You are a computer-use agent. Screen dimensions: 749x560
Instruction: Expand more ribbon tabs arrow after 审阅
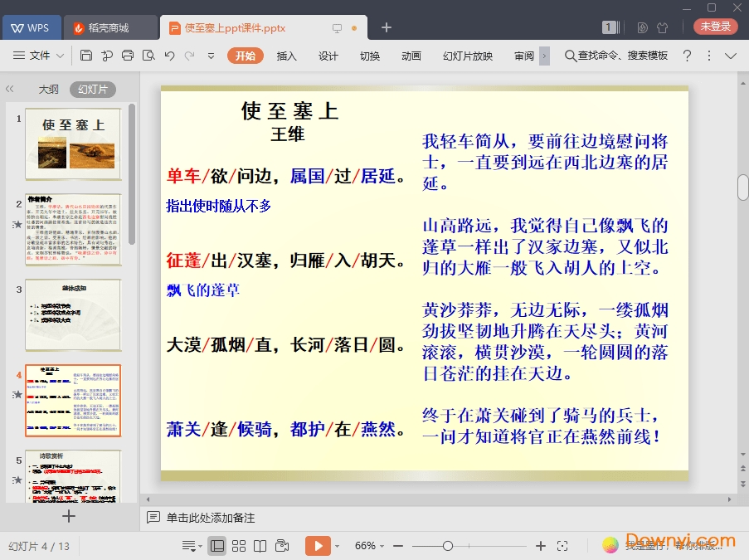coord(544,56)
